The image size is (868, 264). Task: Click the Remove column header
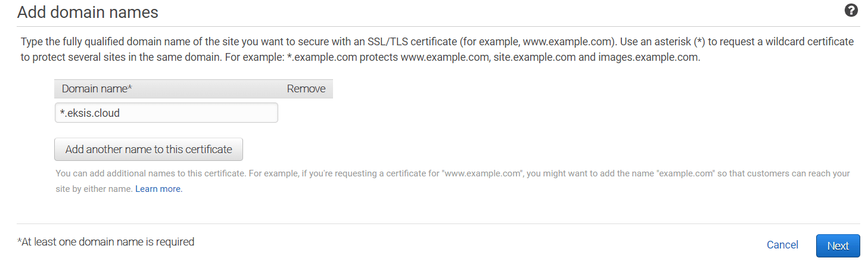point(306,89)
